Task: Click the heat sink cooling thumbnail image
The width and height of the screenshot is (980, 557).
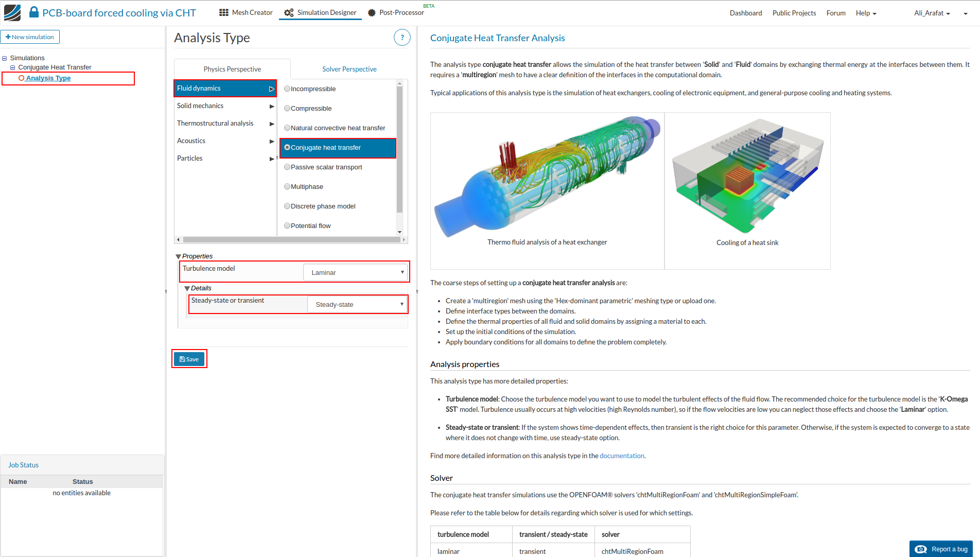Action: pyautogui.click(x=747, y=176)
